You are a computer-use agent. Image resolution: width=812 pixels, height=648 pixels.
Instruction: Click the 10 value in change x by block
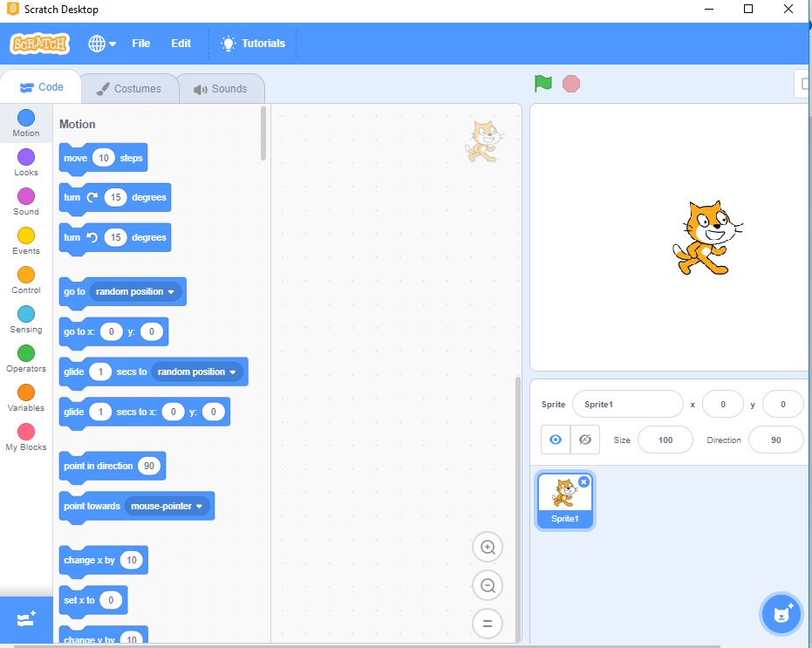coord(132,560)
